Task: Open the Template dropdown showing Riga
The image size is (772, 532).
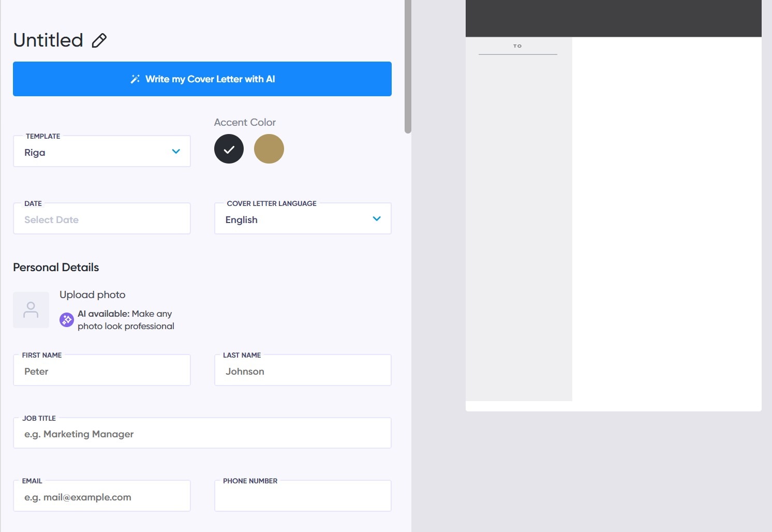Action: click(x=101, y=151)
